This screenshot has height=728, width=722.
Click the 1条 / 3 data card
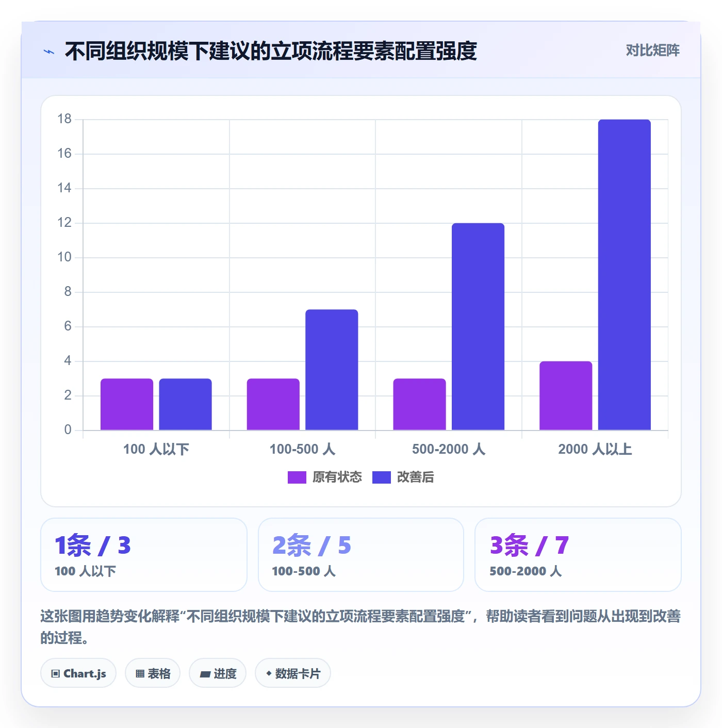pos(144,555)
